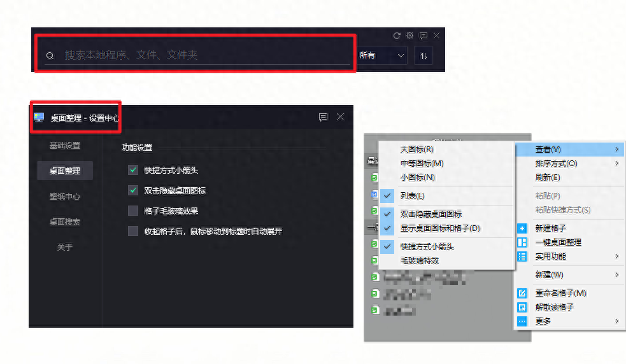Expand 更多 submenu arrow
The width and height of the screenshot is (626, 364).
(x=617, y=321)
